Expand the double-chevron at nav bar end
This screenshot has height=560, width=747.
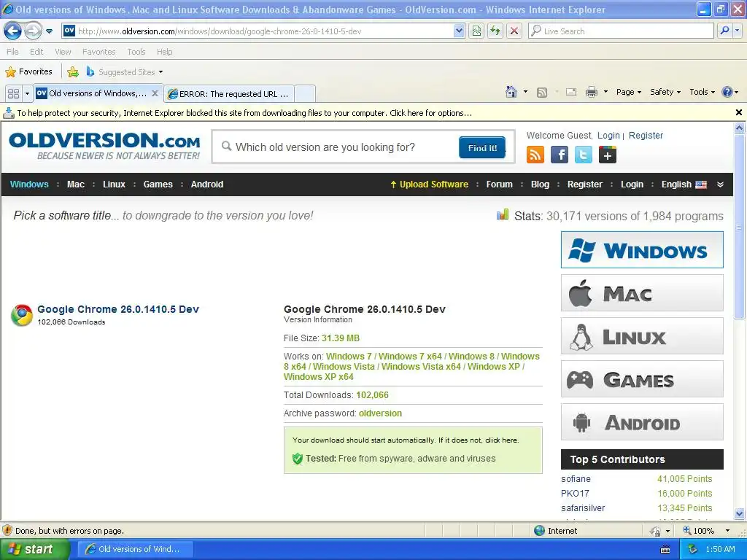pos(720,184)
